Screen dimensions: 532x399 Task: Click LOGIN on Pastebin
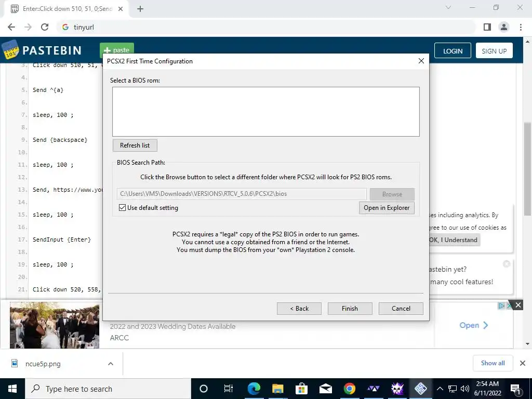point(453,51)
